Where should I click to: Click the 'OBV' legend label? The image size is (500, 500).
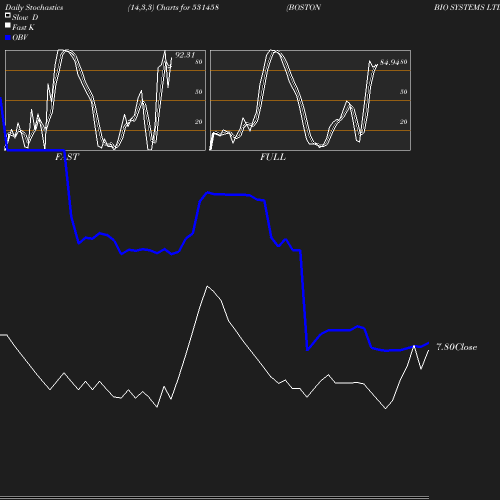(20, 38)
